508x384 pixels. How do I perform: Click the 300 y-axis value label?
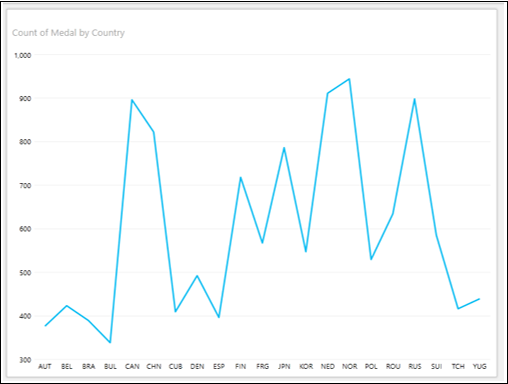click(25, 360)
